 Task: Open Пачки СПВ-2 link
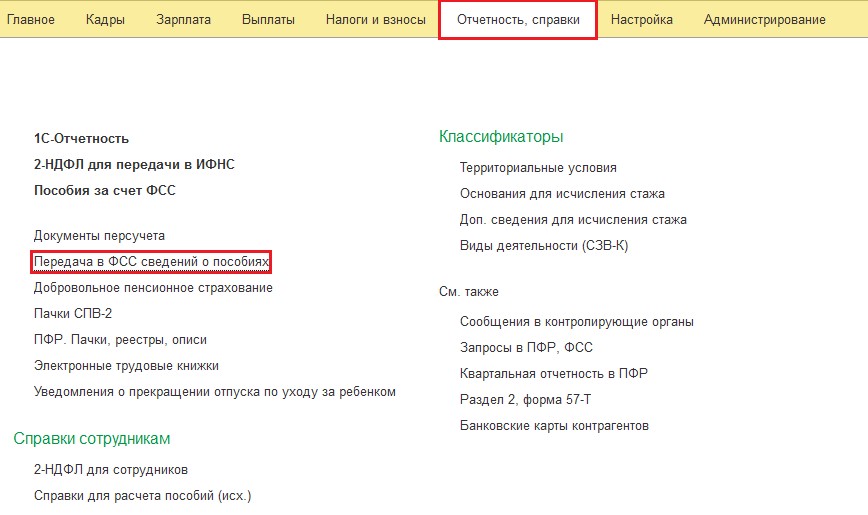click(x=73, y=314)
